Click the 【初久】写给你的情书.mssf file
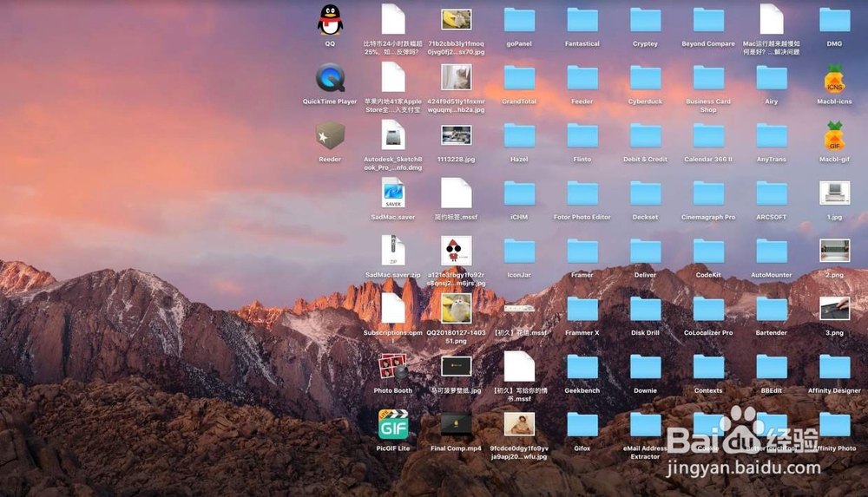Viewport: 868px width, 497px height. pos(519,366)
